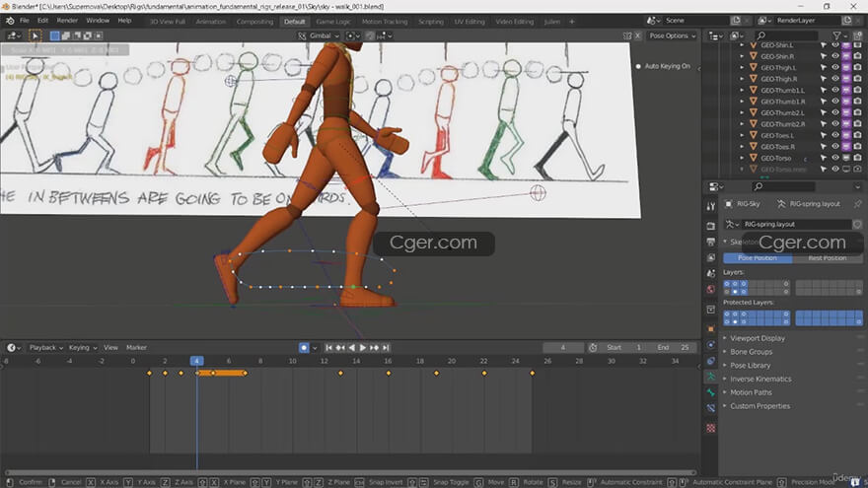Click the timeline playhead at frame 4
Viewport: 868px width, 488px height.
coord(196,361)
